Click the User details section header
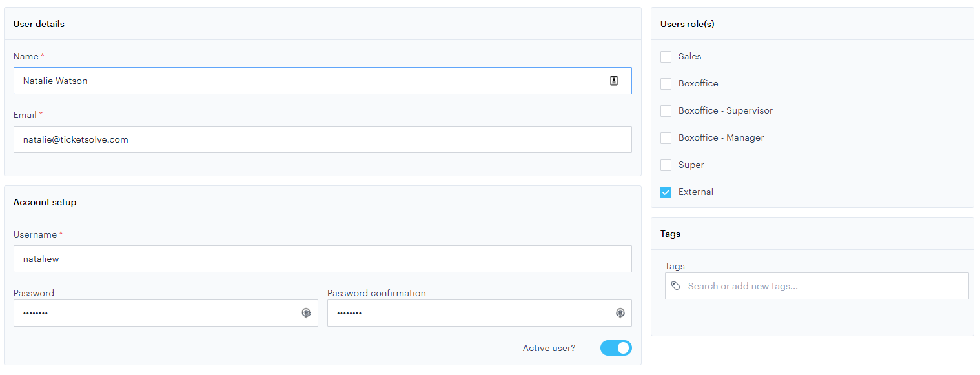Viewport: 980px width, 375px height. click(x=39, y=23)
